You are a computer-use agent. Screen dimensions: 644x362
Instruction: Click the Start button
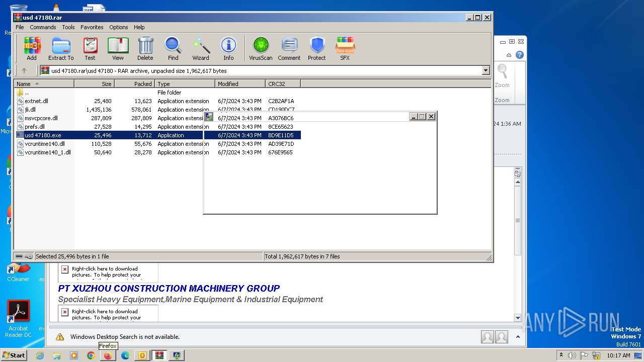coord(14,355)
